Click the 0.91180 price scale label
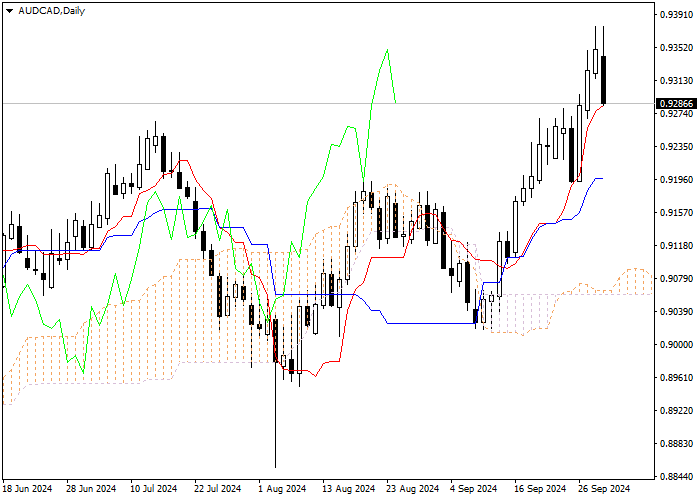The height and width of the screenshot is (500, 700). (677, 246)
